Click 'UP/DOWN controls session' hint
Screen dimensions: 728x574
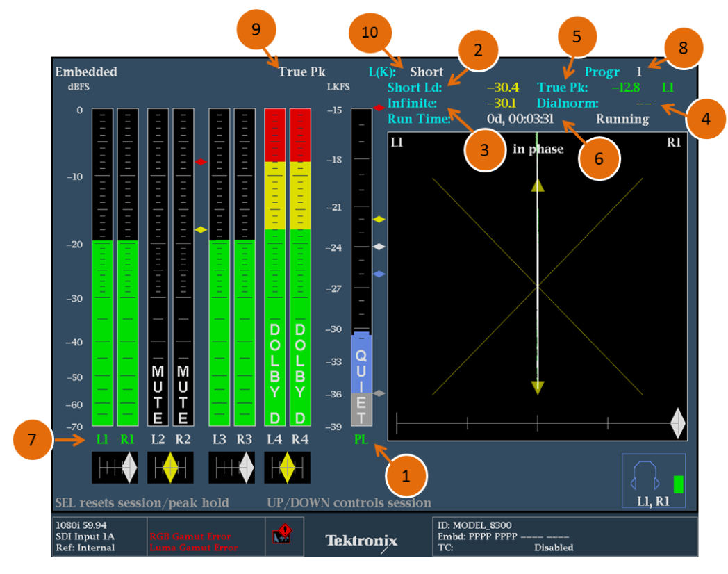[x=349, y=503]
